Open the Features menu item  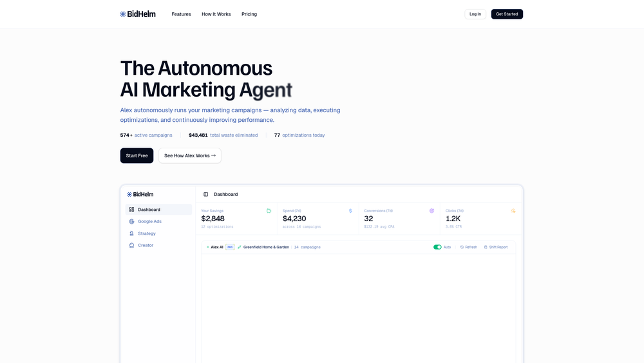point(181,14)
